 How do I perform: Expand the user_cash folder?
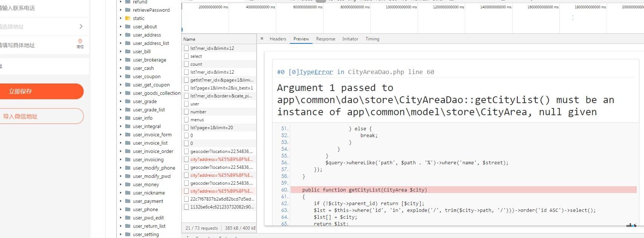pyautogui.click(x=121, y=68)
